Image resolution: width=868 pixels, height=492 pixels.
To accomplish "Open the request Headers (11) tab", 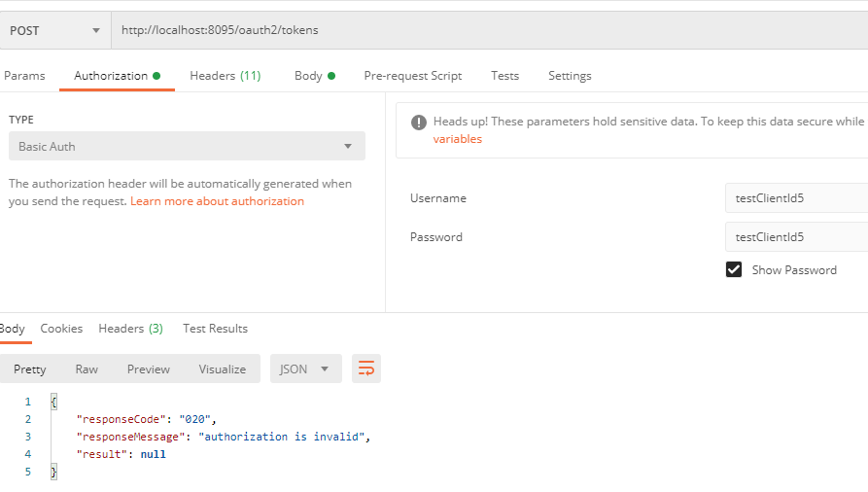I will pos(225,76).
